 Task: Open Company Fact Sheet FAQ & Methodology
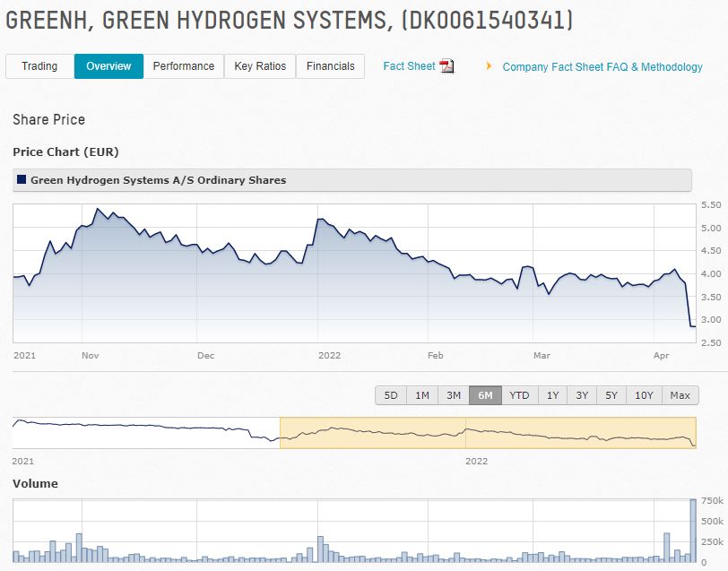(602, 66)
